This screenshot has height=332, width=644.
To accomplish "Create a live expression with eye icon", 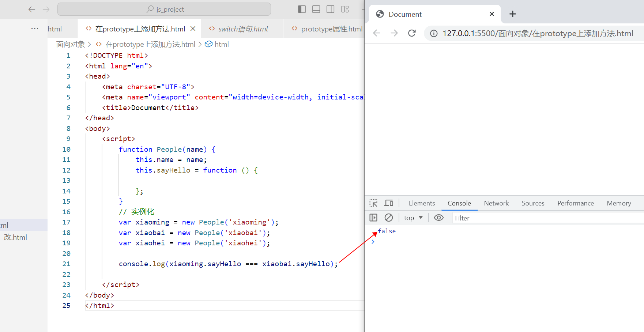I will coord(439,218).
